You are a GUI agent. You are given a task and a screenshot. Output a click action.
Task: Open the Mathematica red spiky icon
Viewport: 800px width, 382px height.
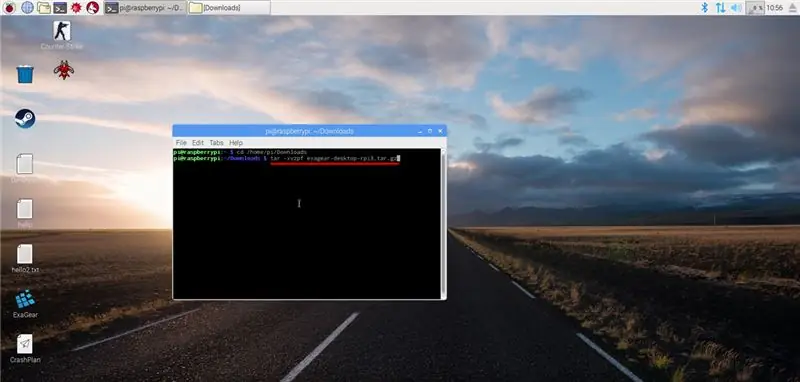(76, 7)
